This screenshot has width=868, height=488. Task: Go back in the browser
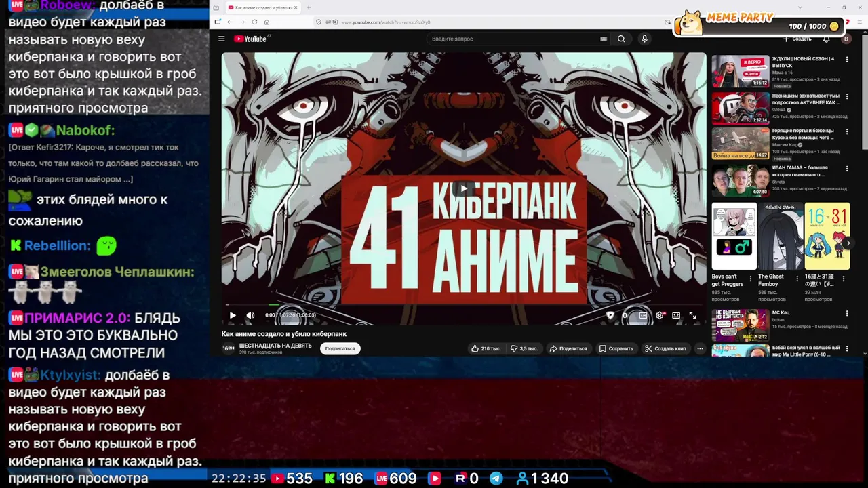pyautogui.click(x=229, y=22)
